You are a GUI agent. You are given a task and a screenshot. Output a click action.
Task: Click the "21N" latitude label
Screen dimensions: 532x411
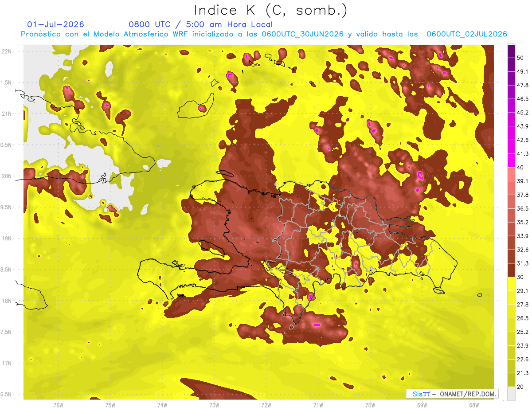[7, 114]
